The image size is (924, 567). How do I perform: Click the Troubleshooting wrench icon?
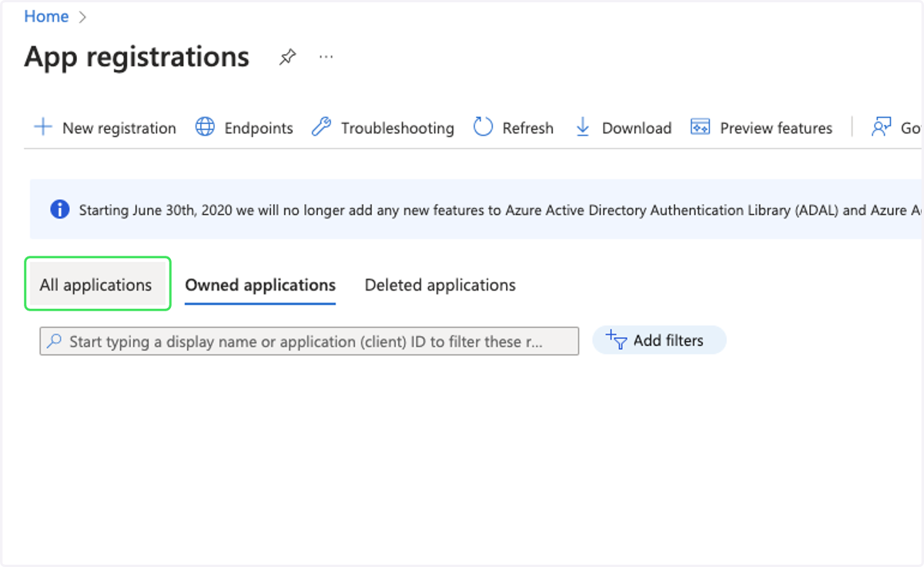pos(321,127)
